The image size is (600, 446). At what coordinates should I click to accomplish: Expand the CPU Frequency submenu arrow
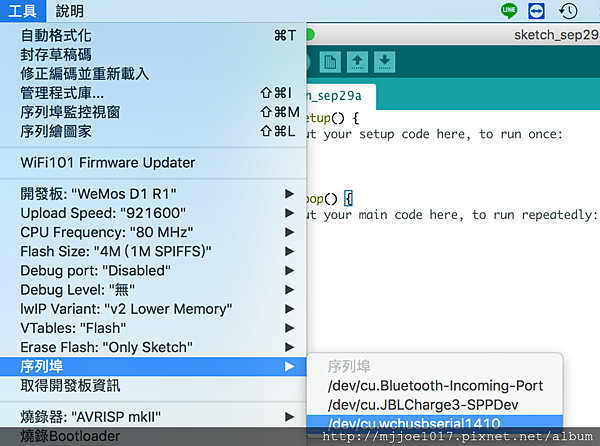pyautogui.click(x=290, y=232)
